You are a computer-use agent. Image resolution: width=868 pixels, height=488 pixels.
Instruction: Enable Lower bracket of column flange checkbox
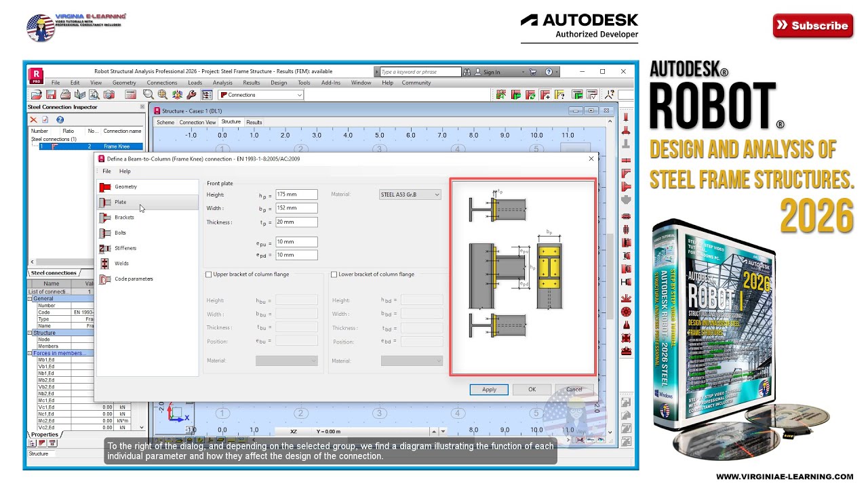coord(334,274)
